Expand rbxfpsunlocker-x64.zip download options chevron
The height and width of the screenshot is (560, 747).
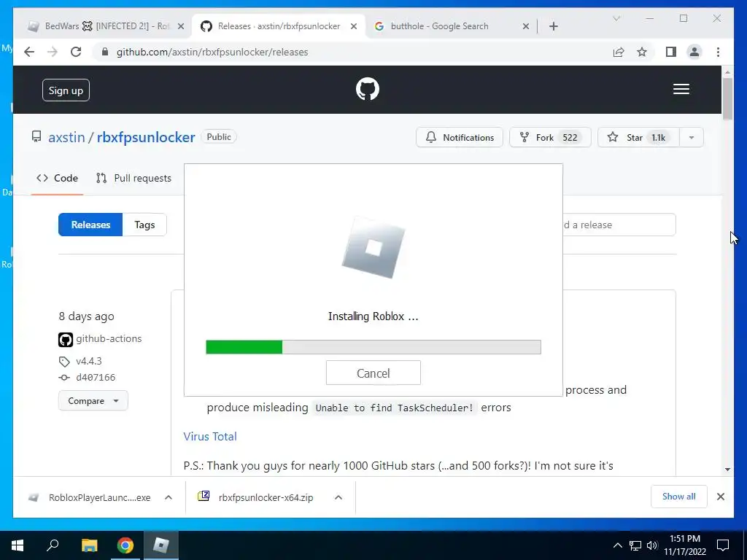pos(338,497)
